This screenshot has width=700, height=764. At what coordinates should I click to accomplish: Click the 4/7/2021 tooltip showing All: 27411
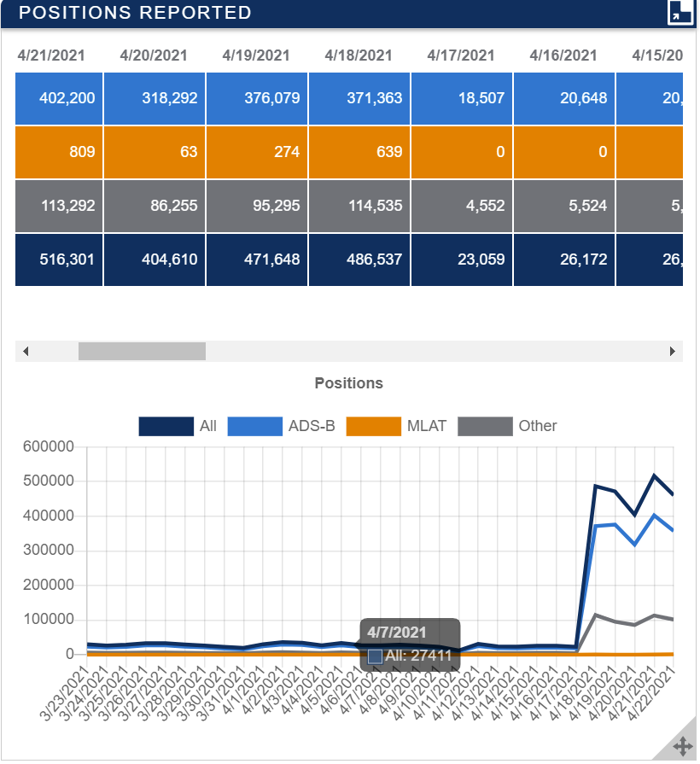410,645
